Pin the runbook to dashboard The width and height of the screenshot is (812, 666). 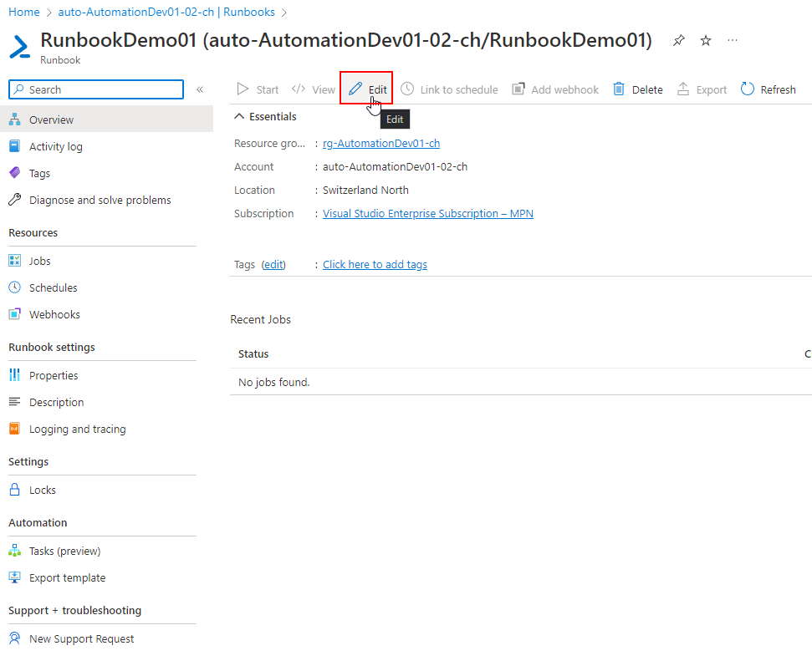pyautogui.click(x=678, y=40)
